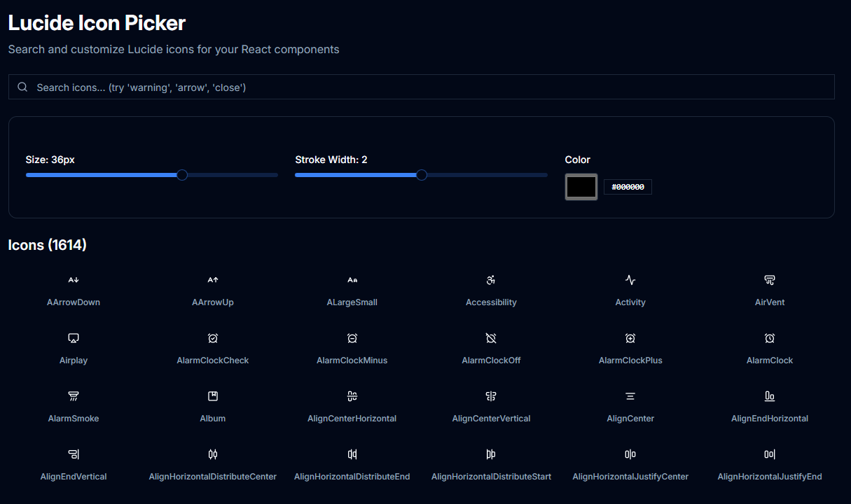
Task: Click the "Stroke Width: 2" label
Action: coord(331,160)
